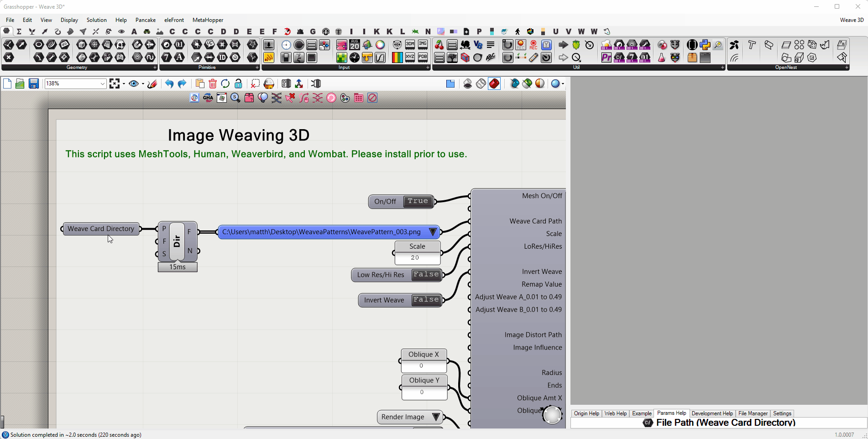Toggle the Invert Weave boolean value
Screen dimensions: 868x439
426,300
